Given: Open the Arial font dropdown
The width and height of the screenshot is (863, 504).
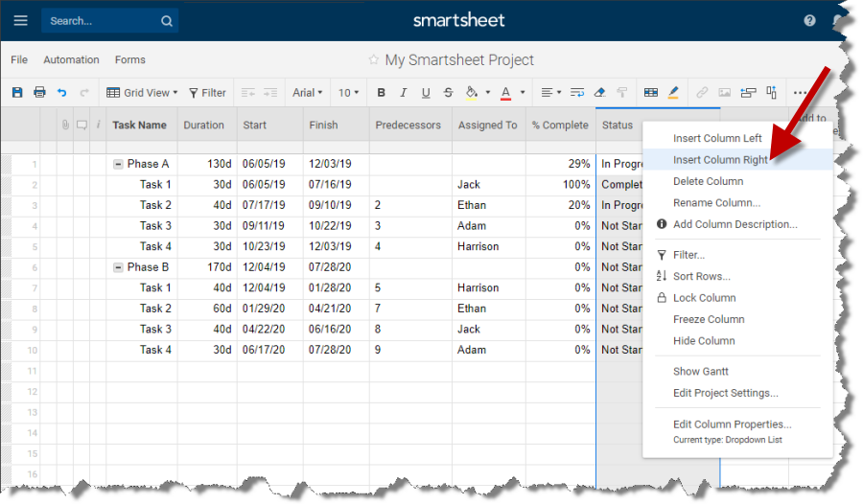Looking at the screenshot, I should tap(307, 92).
